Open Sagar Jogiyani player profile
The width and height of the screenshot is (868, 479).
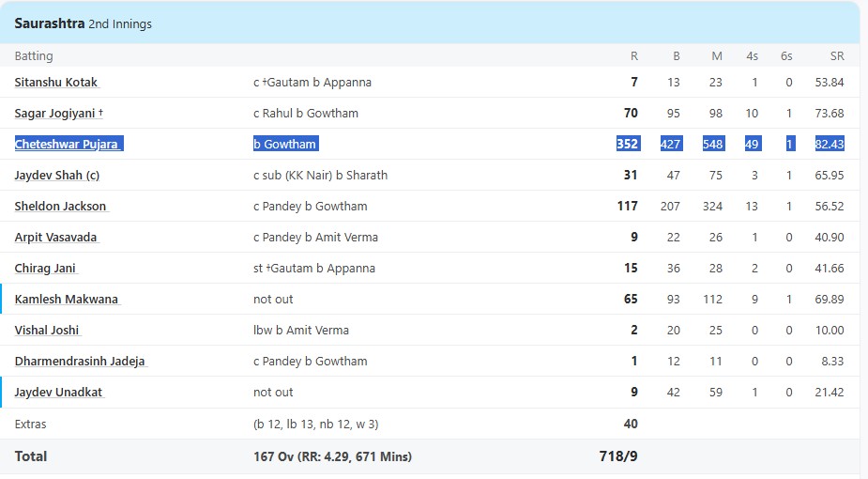pyautogui.click(x=59, y=113)
